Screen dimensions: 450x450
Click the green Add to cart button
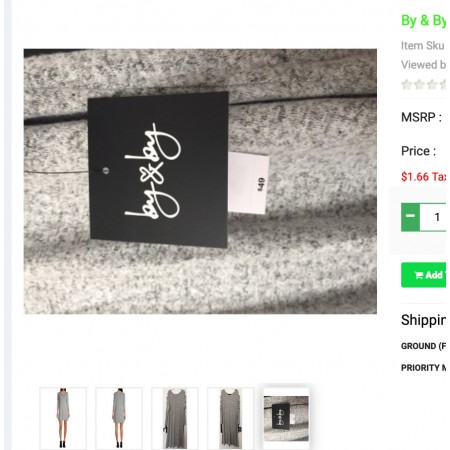pyautogui.click(x=423, y=275)
